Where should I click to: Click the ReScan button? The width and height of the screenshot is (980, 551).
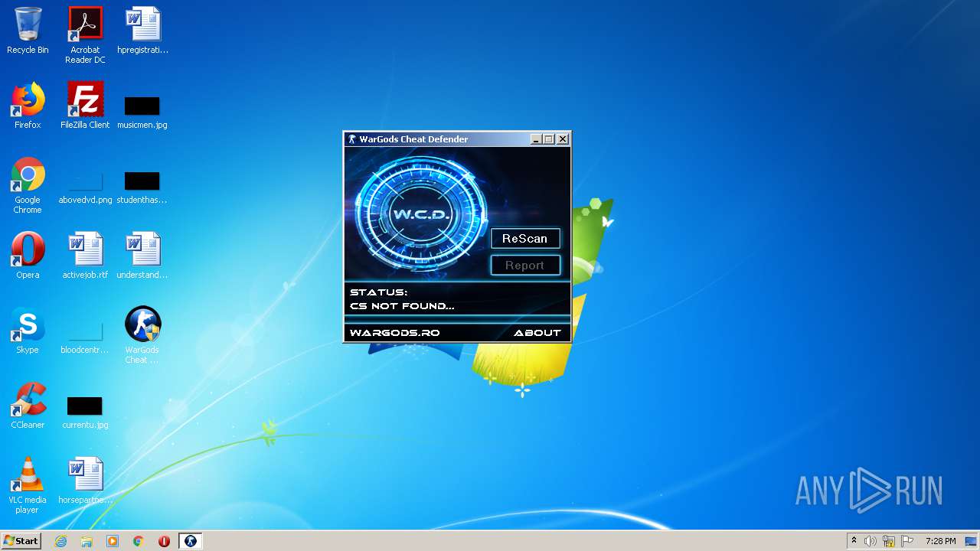525,239
